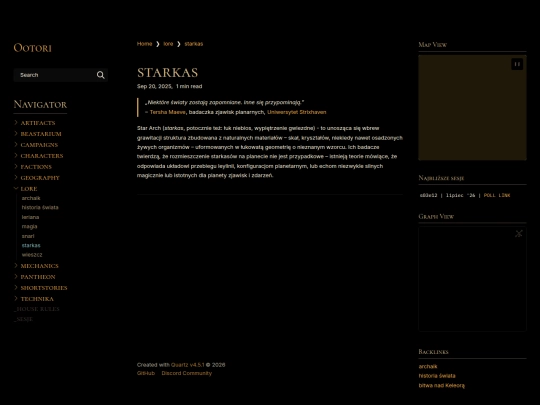
Task: Open the _House Rules entry
Action: click(37, 309)
